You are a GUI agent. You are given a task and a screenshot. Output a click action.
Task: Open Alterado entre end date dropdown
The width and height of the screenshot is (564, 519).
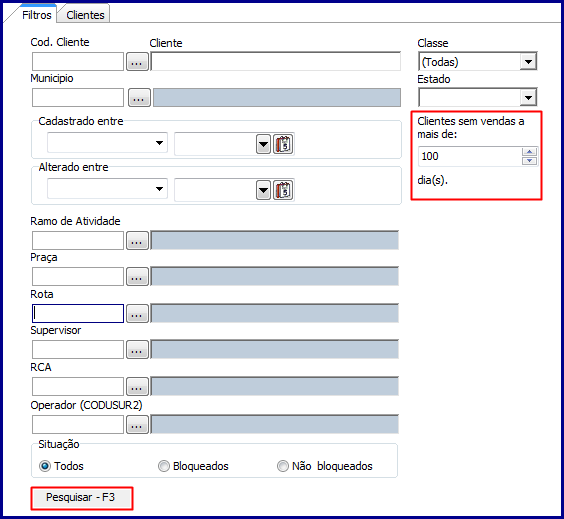(x=264, y=190)
